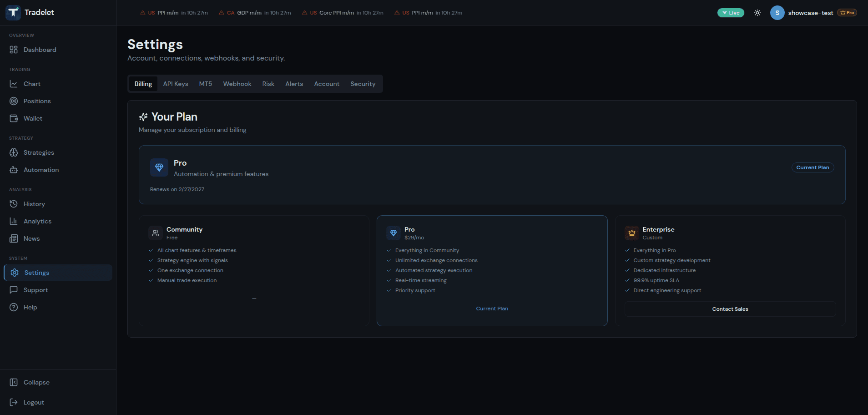Log out of Tradelet
Viewport: 868px width, 415px height.
coord(34,402)
